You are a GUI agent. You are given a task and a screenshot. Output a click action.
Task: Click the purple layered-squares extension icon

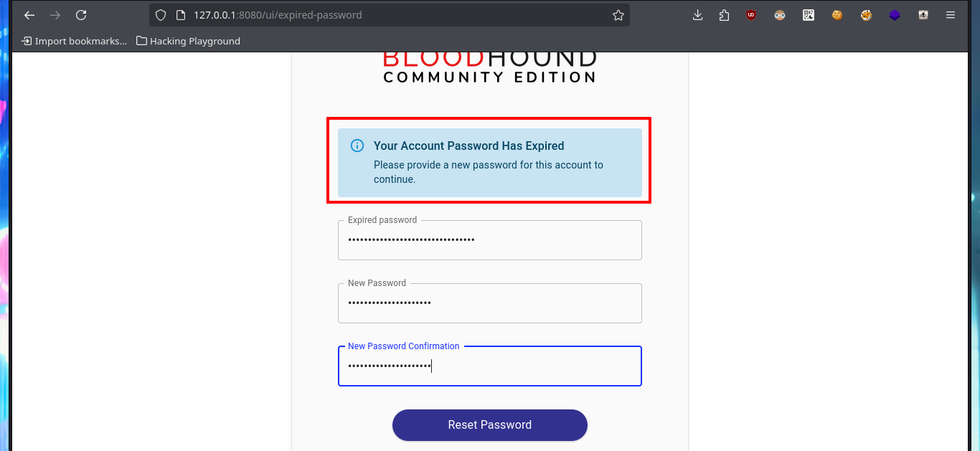895,15
